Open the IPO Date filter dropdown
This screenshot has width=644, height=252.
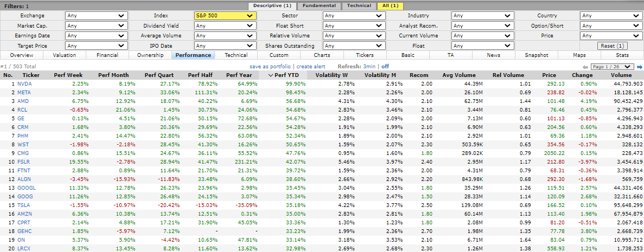pyautogui.click(x=225, y=46)
